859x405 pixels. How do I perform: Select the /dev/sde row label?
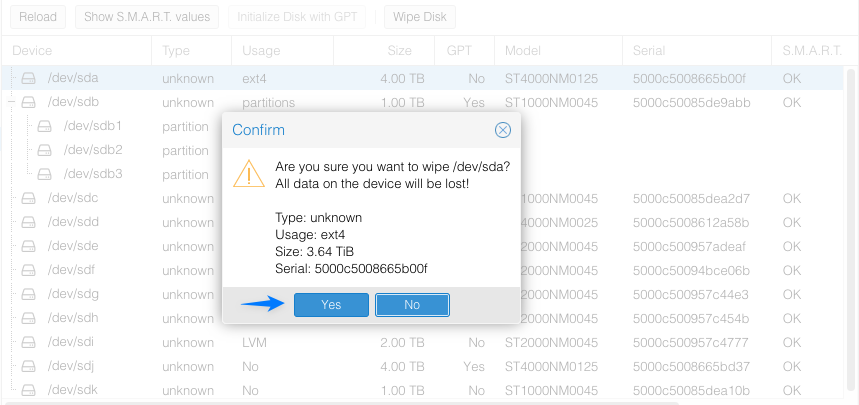pyautogui.click(x=73, y=246)
